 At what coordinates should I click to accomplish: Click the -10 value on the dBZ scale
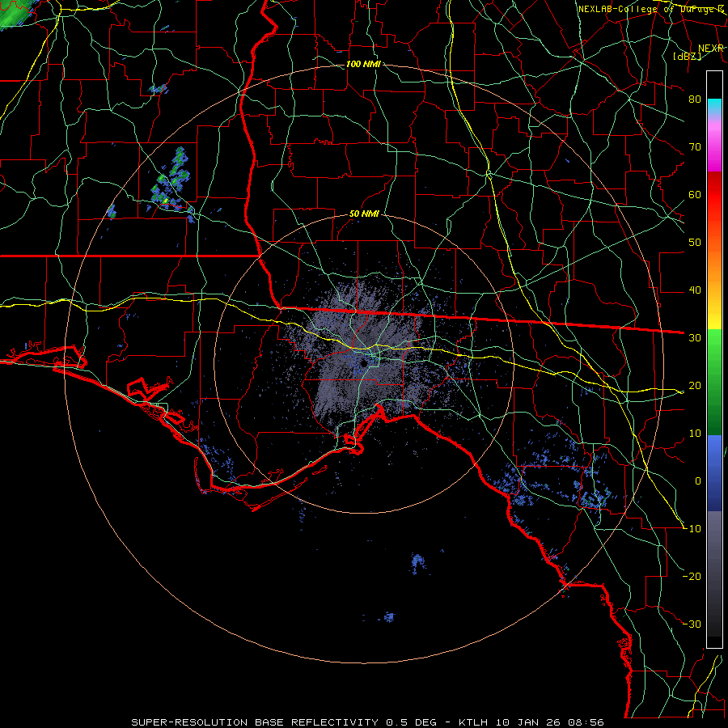692,529
